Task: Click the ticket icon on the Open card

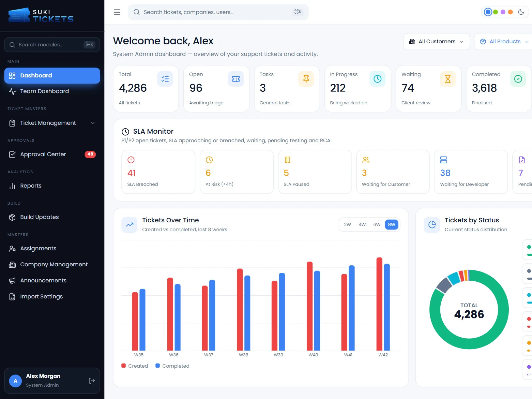Action: pyautogui.click(x=236, y=79)
